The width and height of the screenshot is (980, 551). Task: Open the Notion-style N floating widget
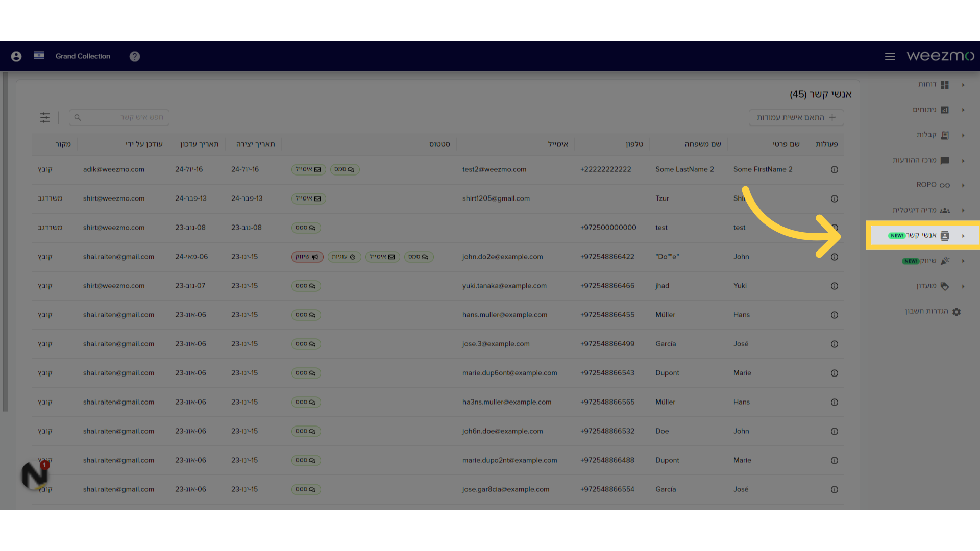click(x=35, y=475)
